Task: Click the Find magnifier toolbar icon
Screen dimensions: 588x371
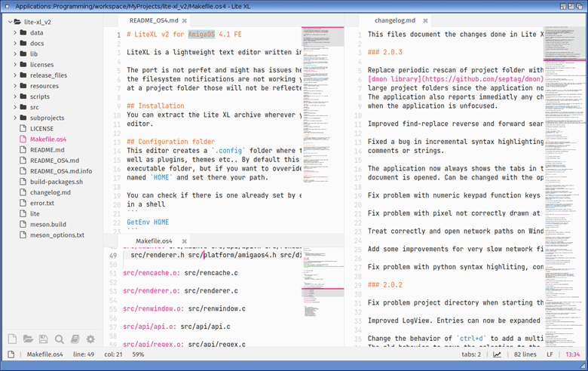Action: (60, 339)
